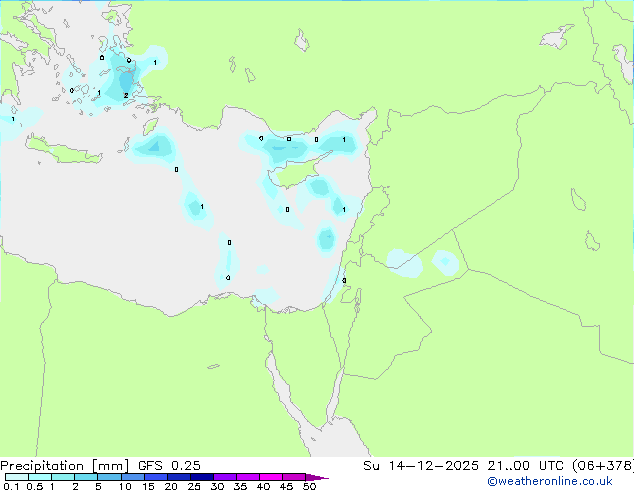Click the '21..00 UTC' time text
634x490 pixels.
click(x=525, y=466)
